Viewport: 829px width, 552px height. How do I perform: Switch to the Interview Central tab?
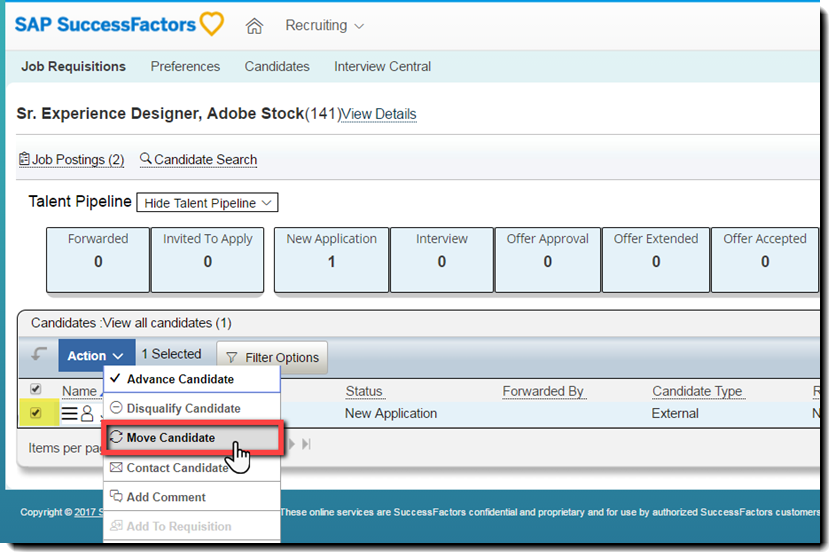click(382, 67)
